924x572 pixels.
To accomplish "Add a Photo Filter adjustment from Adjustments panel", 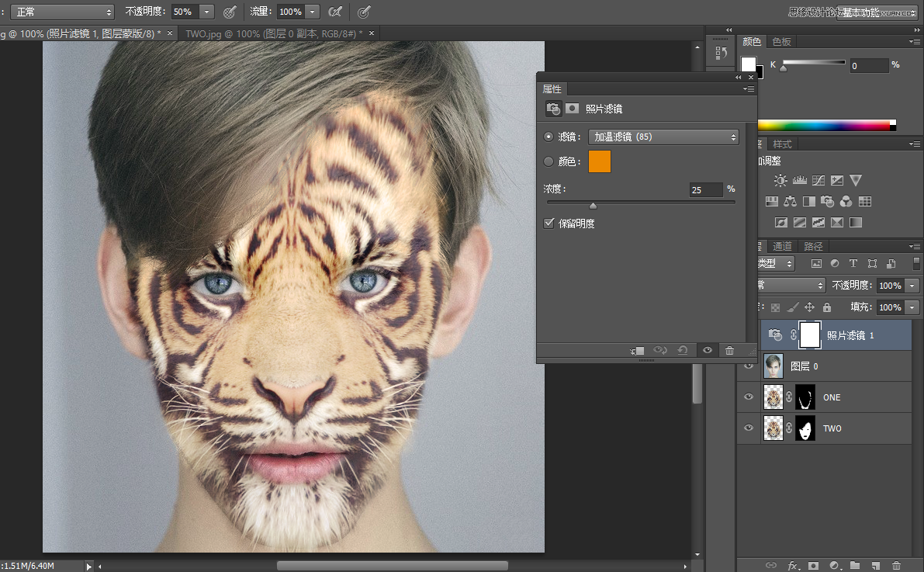I will click(827, 202).
